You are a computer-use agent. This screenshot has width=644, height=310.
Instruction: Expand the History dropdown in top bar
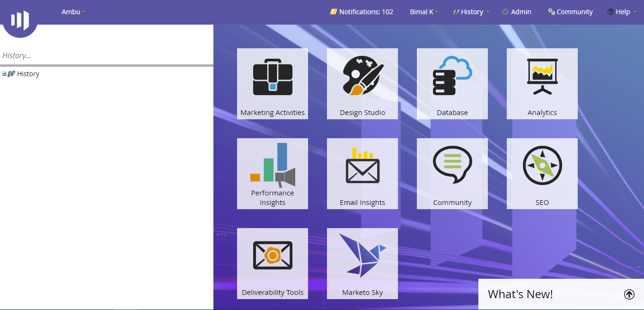click(x=471, y=12)
